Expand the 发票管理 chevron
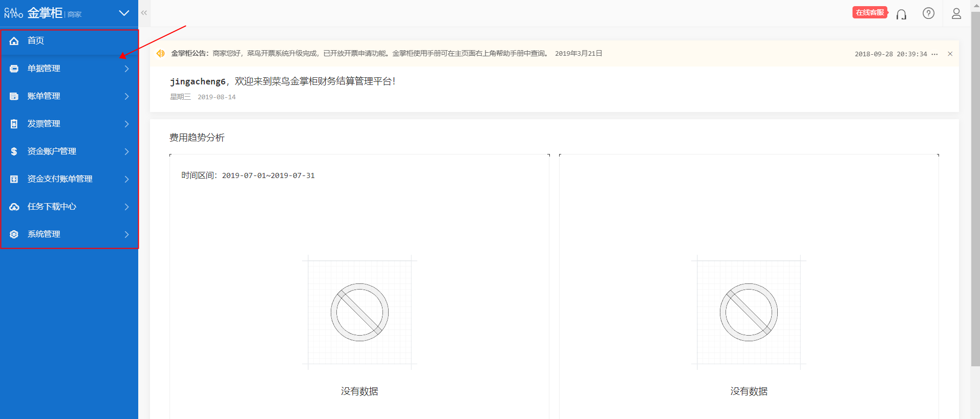This screenshot has width=980, height=419. pyautogui.click(x=126, y=124)
